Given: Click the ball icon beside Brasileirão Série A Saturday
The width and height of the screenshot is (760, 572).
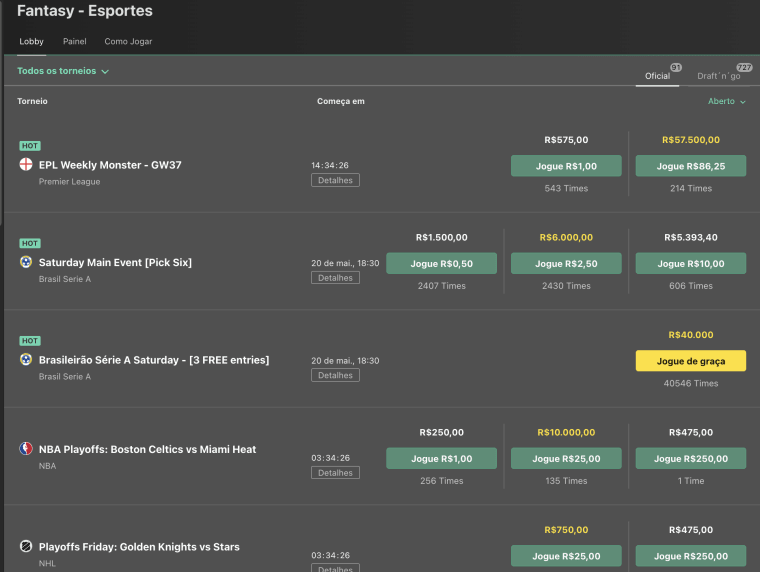Looking at the screenshot, I should click(26, 359).
